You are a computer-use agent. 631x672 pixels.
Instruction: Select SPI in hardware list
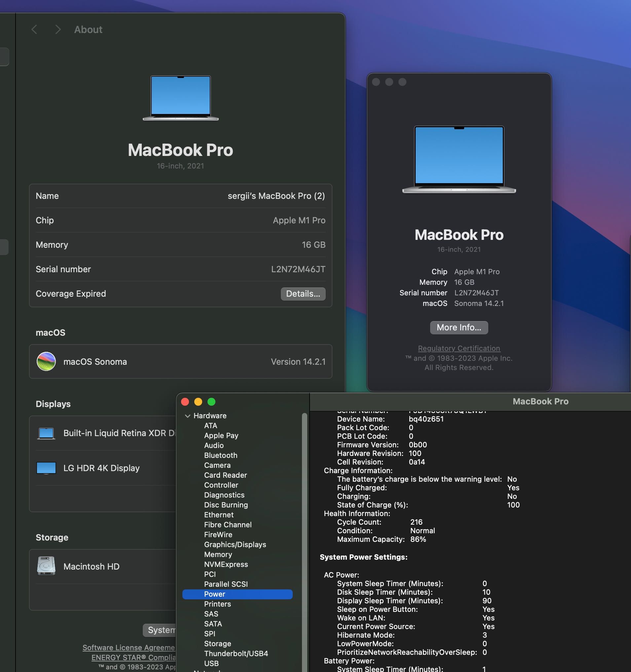click(209, 634)
